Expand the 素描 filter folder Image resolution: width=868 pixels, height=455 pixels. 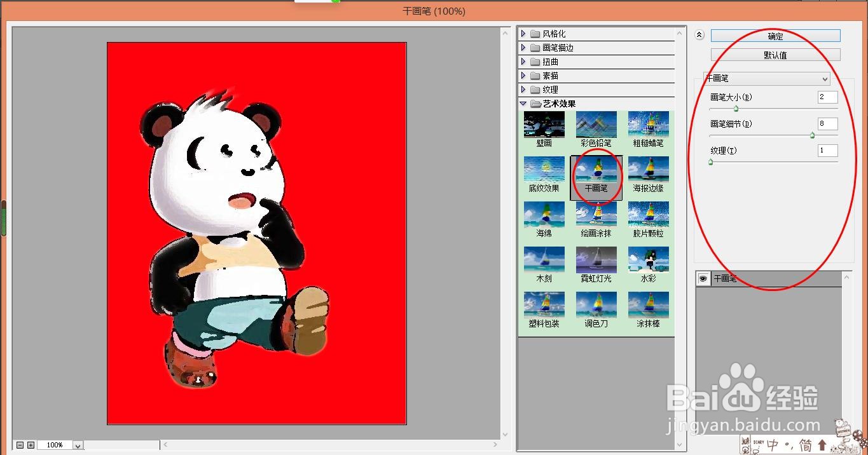(523, 76)
